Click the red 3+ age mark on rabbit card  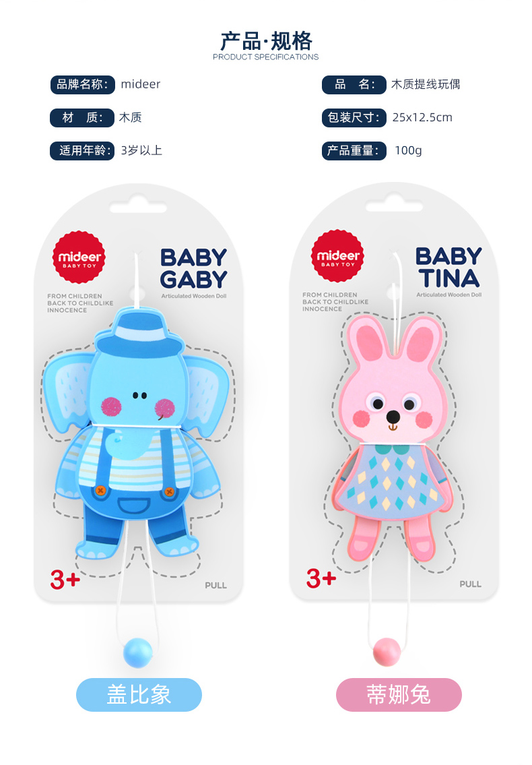[321, 578]
